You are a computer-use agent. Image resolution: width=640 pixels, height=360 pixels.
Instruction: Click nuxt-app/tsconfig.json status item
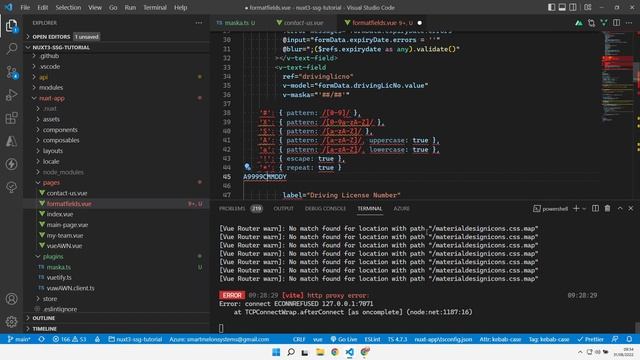pos(443,339)
